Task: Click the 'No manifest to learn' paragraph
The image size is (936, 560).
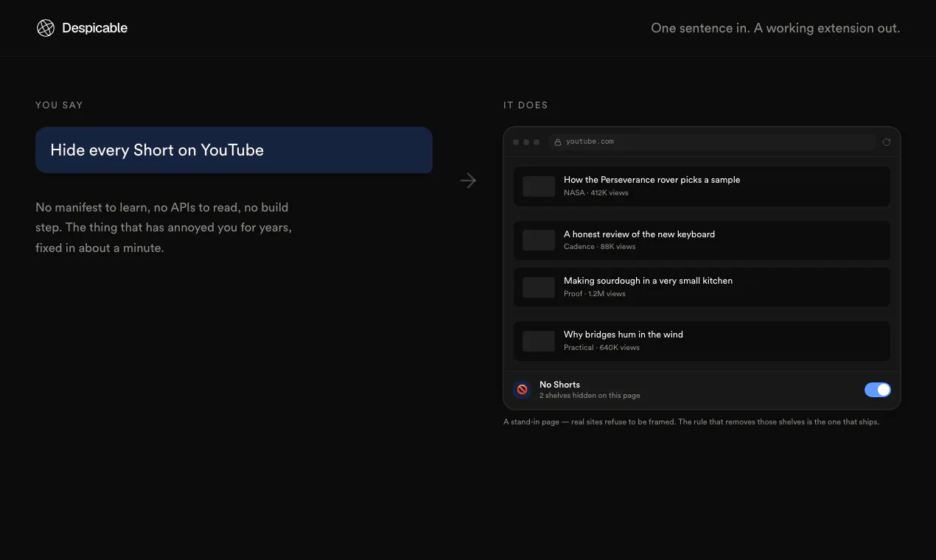Action: (x=164, y=228)
